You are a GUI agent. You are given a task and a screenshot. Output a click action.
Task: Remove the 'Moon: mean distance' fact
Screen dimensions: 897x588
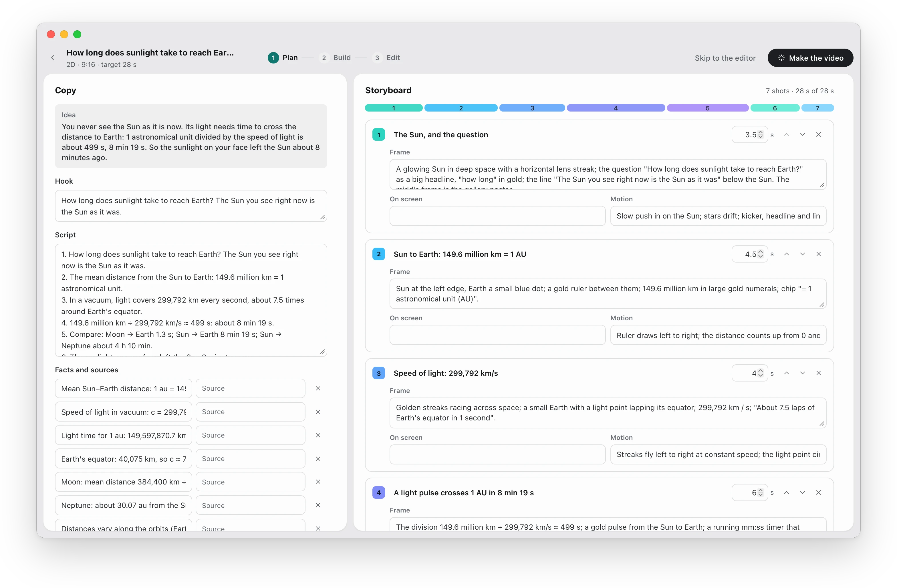click(x=318, y=482)
